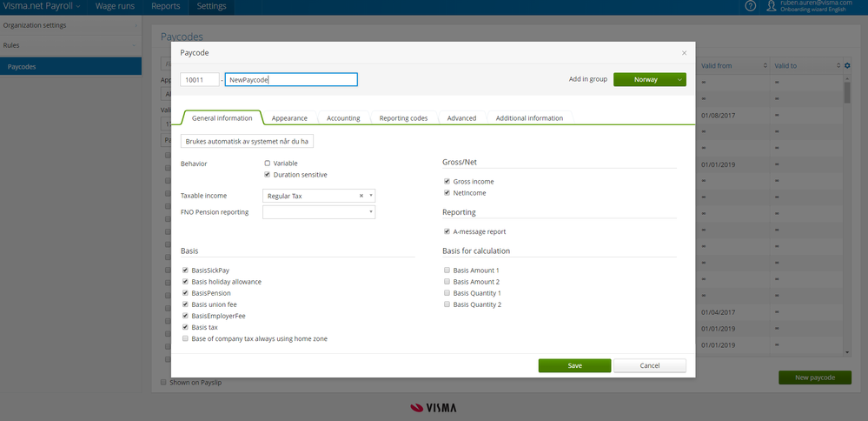
Task: Click the Visma logo in footer
Action: pos(434,408)
